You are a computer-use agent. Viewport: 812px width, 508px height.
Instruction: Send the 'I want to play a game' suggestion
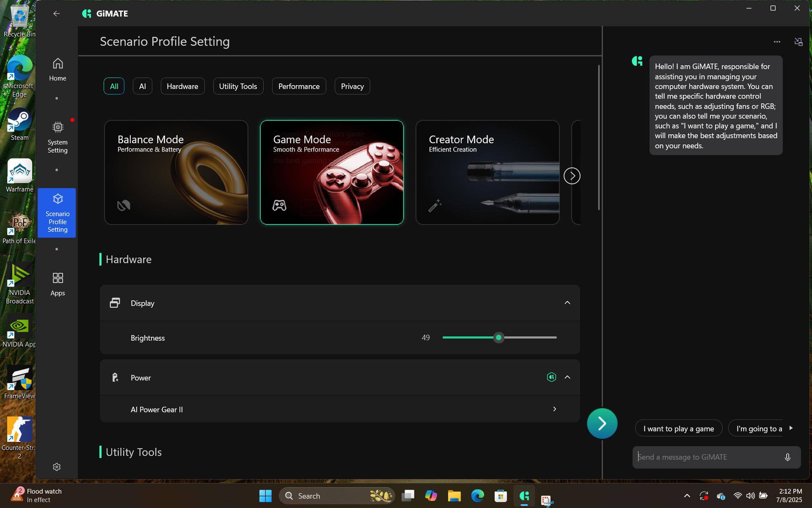(x=678, y=428)
